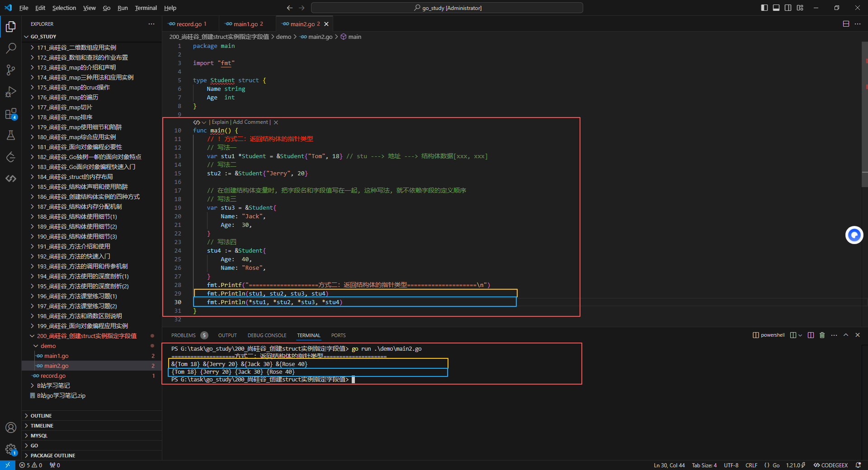Open notifications bell in status bar
The image size is (868, 470).
point(858,465)
